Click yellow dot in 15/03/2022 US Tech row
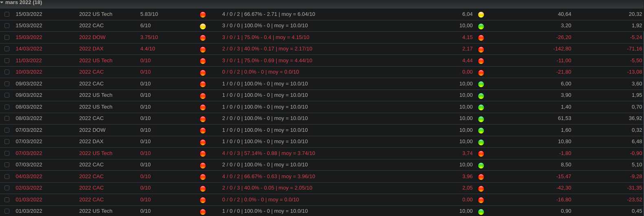 click(481, 15)
